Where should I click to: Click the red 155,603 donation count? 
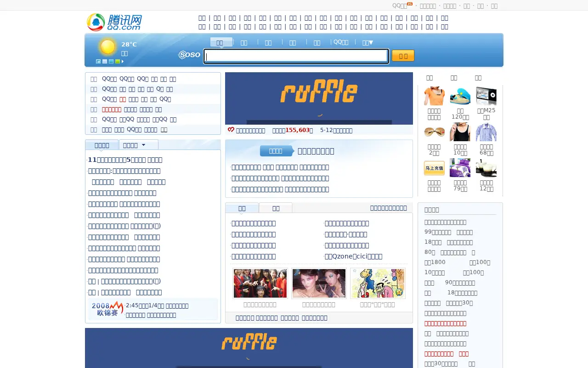click(298, 130)
